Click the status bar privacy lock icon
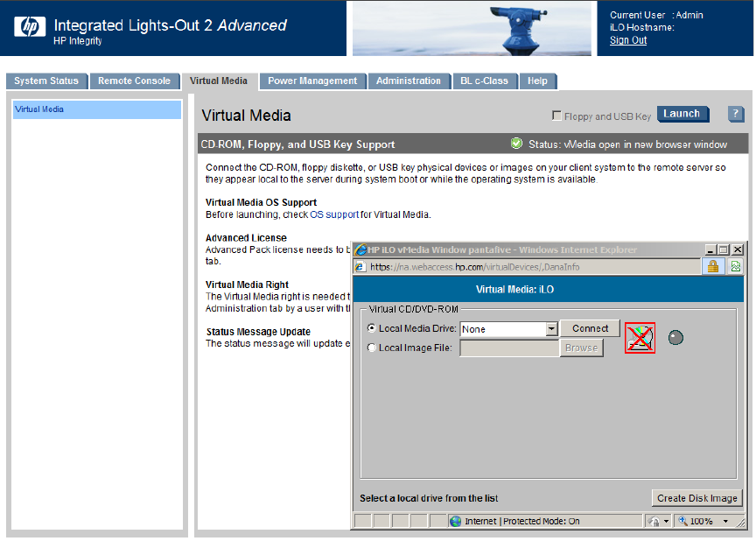This screenshot has height=541, width=756. pos(654,521)
